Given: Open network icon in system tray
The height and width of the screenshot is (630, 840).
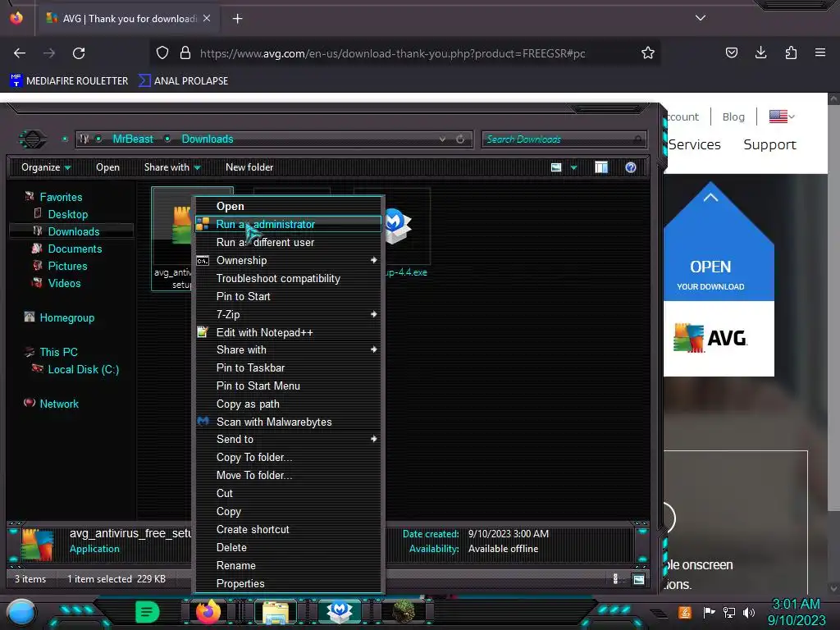Looking at the screenshot, I should point(728,612).
